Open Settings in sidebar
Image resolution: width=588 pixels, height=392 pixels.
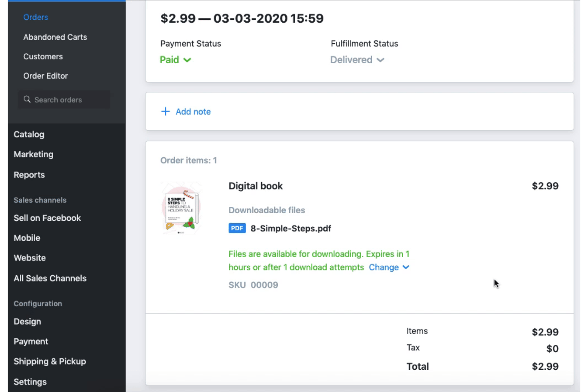coord(30,382)
